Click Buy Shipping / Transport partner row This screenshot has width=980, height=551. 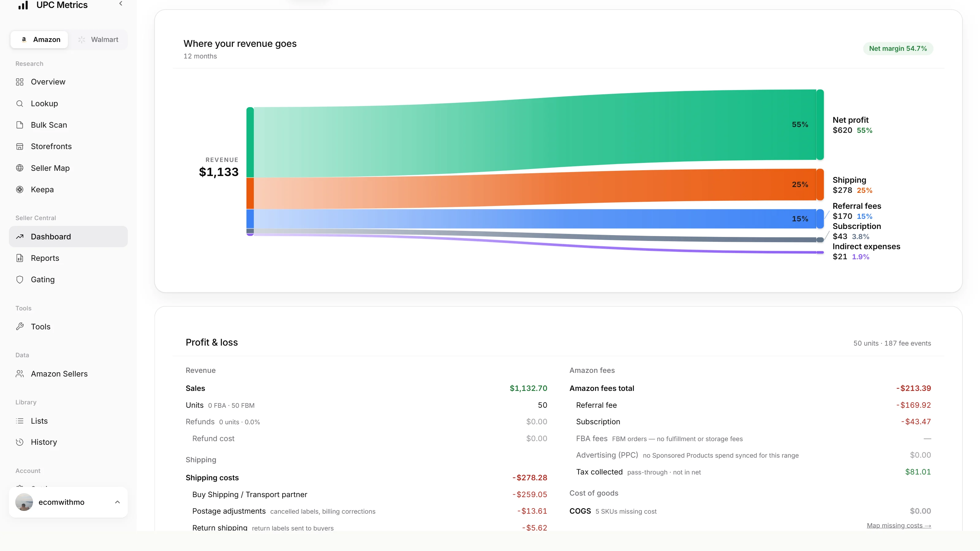tap(366, 494)
